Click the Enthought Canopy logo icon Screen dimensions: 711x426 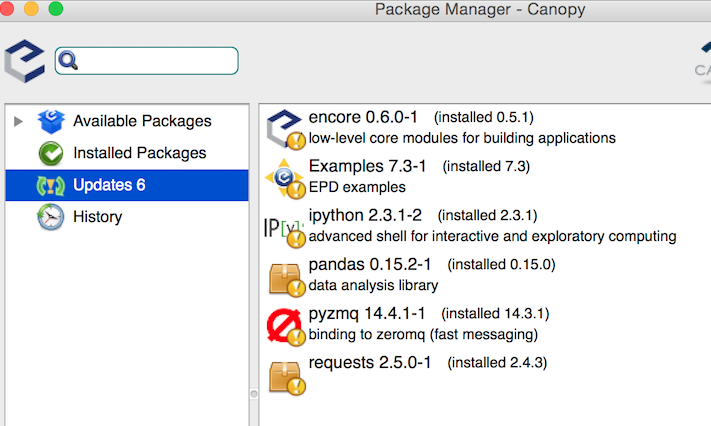(24, 61)
